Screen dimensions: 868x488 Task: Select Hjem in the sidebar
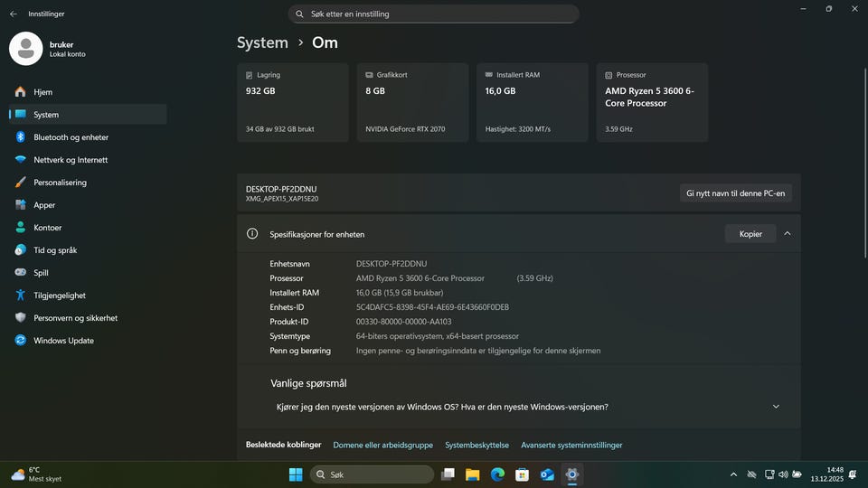[x=42, y=92]
